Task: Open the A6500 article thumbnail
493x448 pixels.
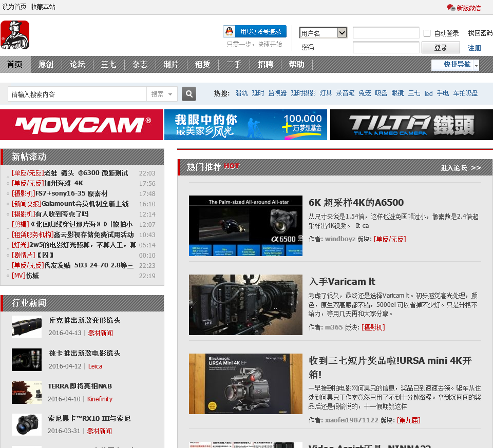Action: [x=245, y=226]
